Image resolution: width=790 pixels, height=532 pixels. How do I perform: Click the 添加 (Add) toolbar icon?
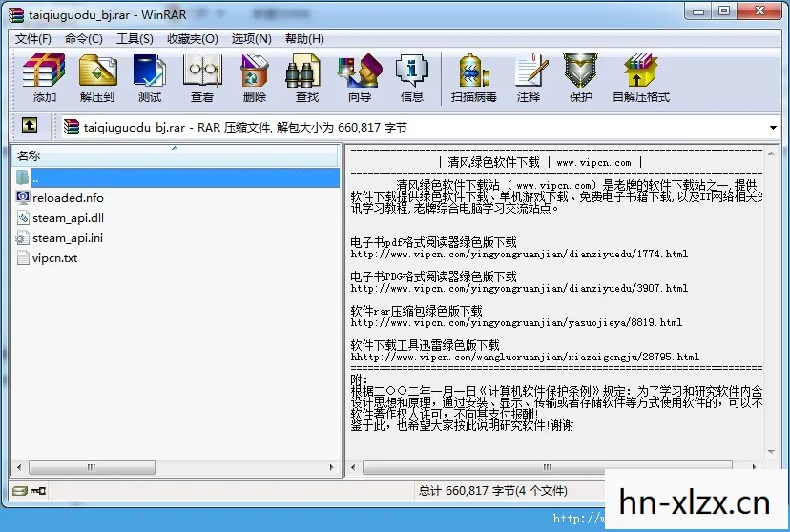[x=44, y=78]
